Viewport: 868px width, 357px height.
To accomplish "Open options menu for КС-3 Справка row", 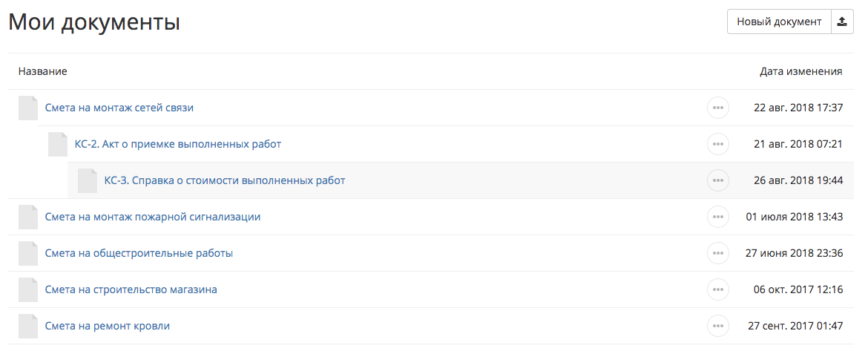I will pos(717,180).
